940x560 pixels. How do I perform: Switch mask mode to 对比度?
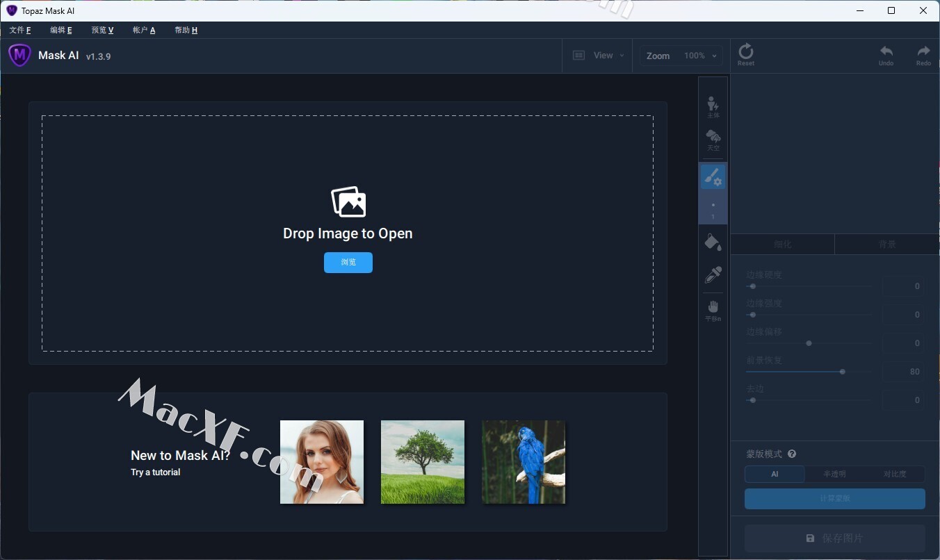(895, 474)
